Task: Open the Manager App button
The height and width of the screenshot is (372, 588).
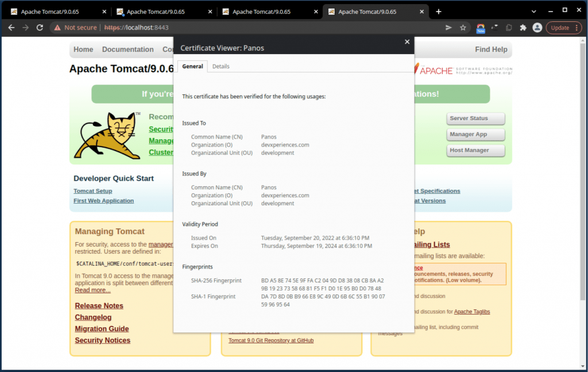Action: tap(475, 135)
